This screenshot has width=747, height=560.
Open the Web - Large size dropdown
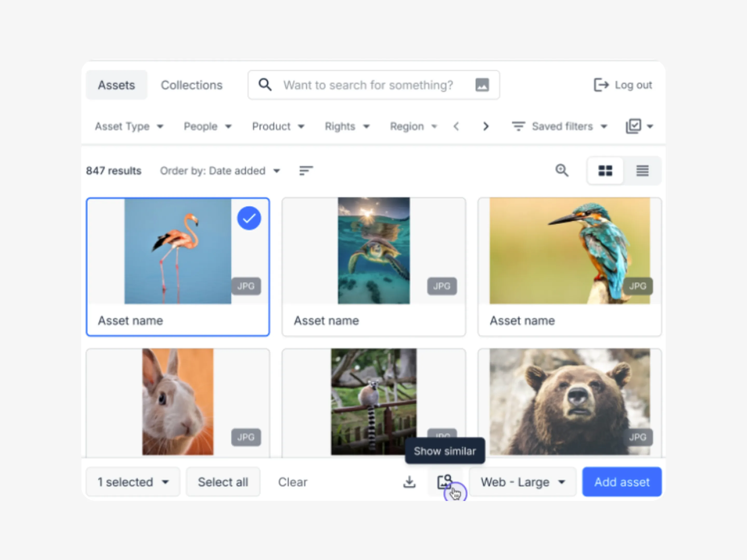[522, 482]
